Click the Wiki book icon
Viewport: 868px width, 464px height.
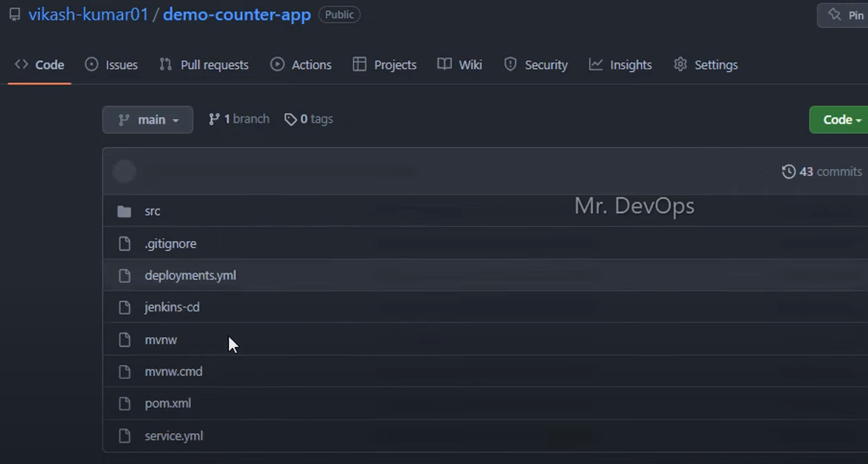point(444,64)
